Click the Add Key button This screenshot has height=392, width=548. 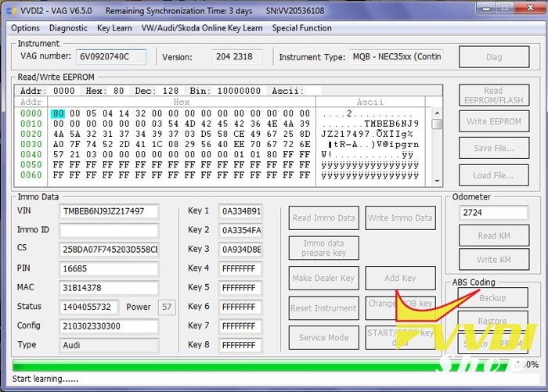pyautogui.click(x=400, y=278)
